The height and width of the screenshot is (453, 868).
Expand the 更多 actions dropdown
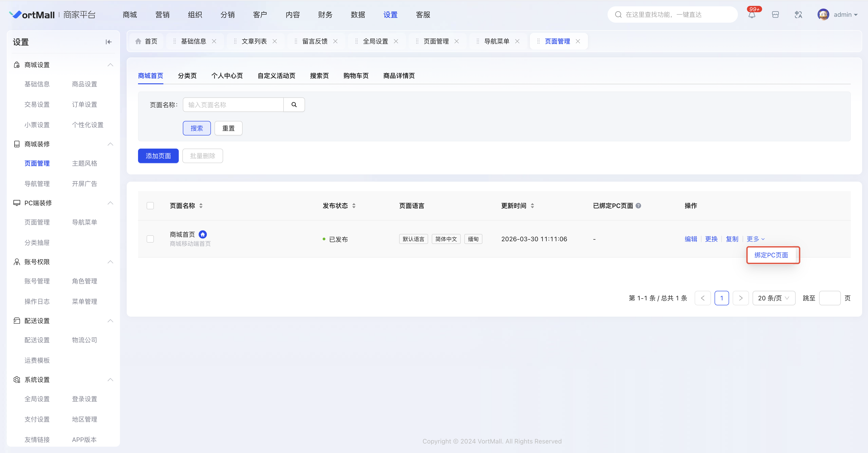(755, 239)
